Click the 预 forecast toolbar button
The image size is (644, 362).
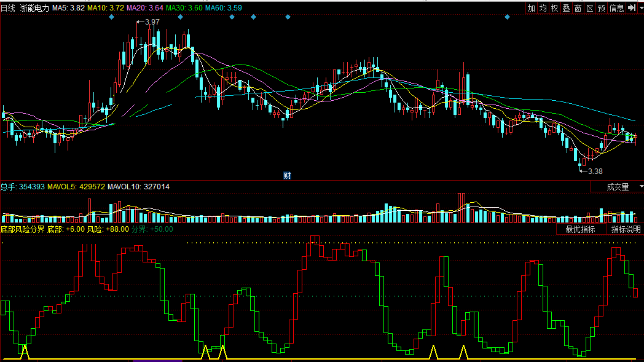[602, 8]
